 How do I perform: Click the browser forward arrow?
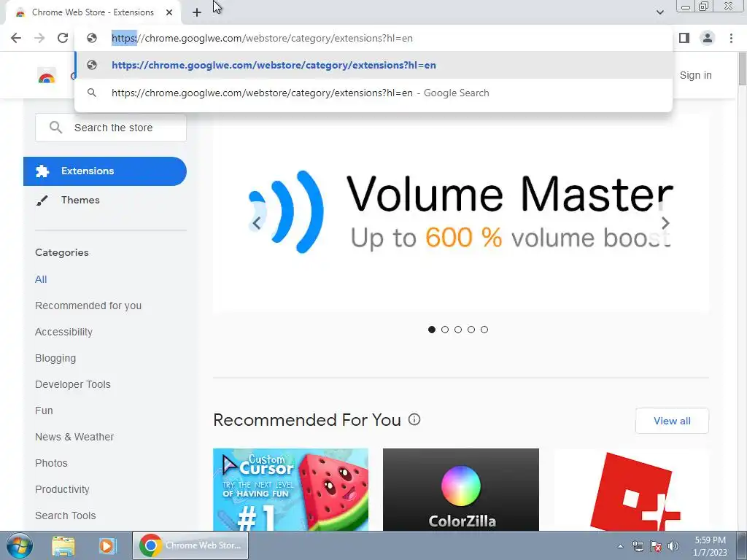(39, 38)
